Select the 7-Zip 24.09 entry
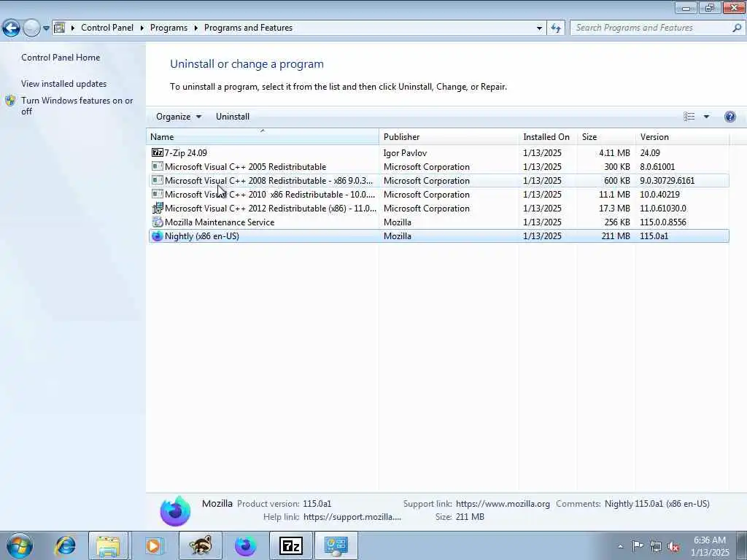Screen dimensions: 747x560 coord(438,153)
